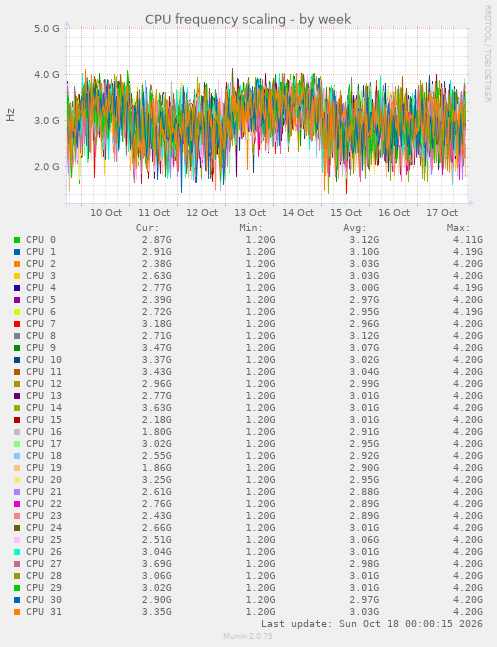497x647 pixels.
Task: Click the '3.0 G' y-axis label
Action: [47, 121]
